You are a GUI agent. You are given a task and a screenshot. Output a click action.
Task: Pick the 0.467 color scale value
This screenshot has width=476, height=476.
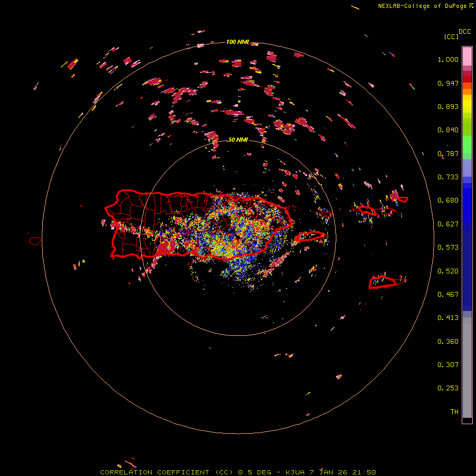click(448, 295)
